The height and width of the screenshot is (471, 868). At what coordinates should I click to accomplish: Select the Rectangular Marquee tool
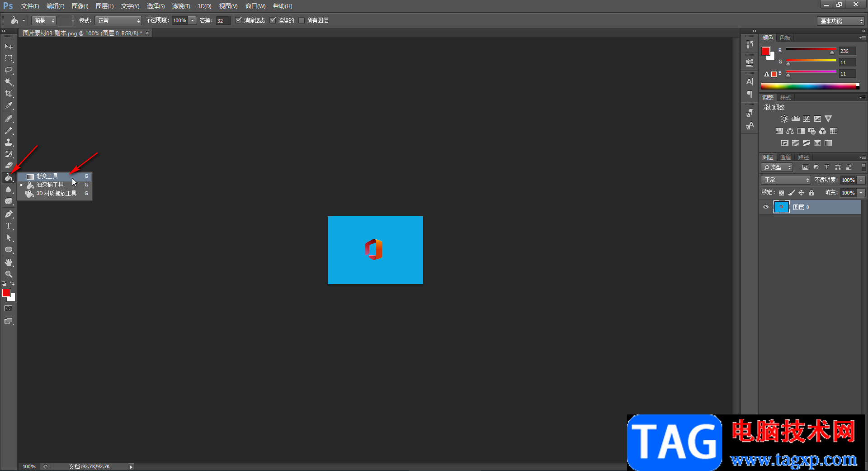tap(9, 58)
